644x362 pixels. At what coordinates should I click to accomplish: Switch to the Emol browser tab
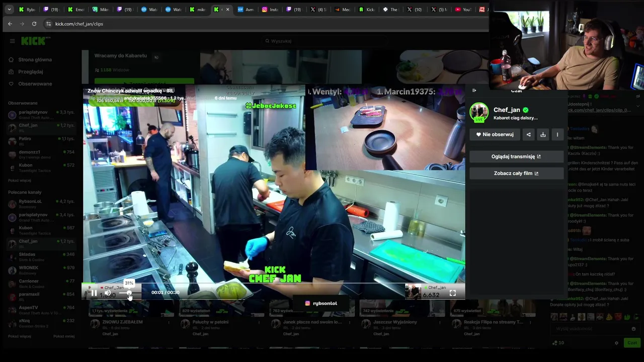coord(76,10)
